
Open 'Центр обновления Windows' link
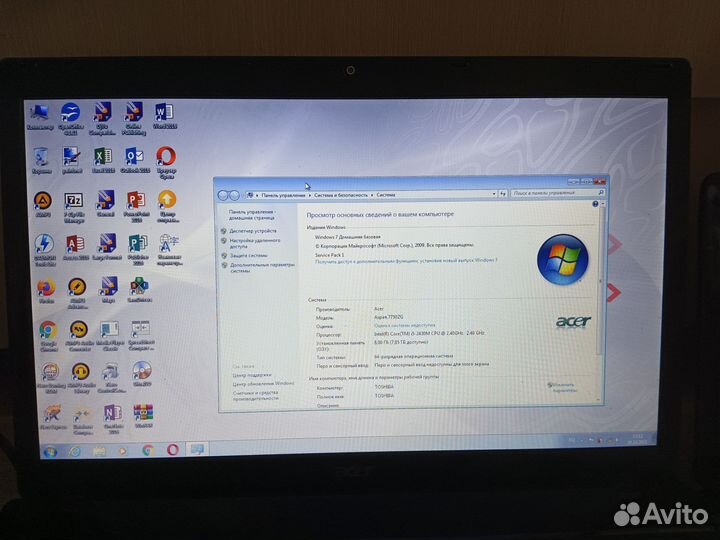pyautogui.click(x=263, y=383)
